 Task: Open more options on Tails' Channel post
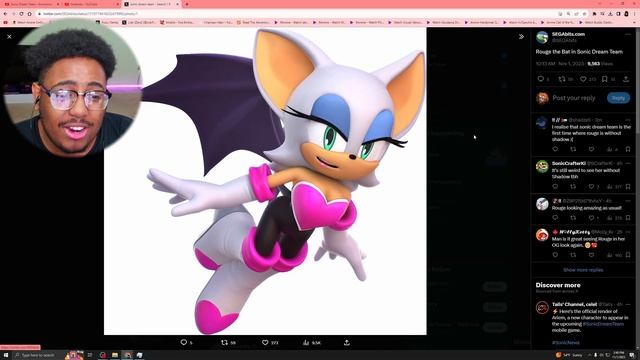tap(628, 304)
